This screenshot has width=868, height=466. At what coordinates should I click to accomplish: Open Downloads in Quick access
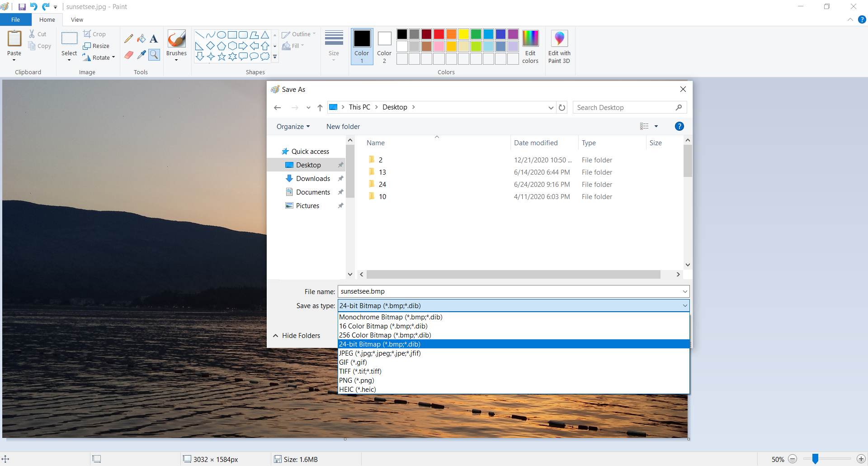click(313, 179)
